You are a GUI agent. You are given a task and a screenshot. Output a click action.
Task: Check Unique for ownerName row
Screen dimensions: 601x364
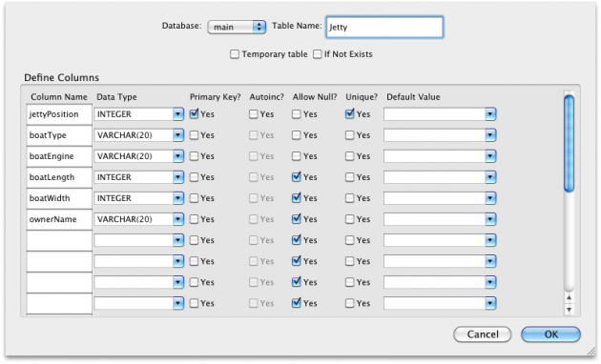tap(349, 219)
